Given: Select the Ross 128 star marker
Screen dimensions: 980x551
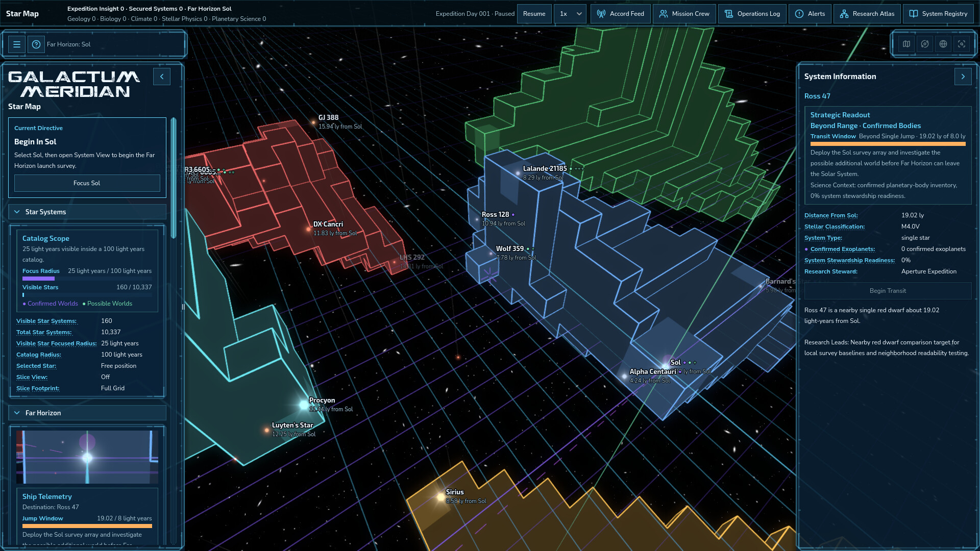Looking at the screenshot, I should point(476,219).
